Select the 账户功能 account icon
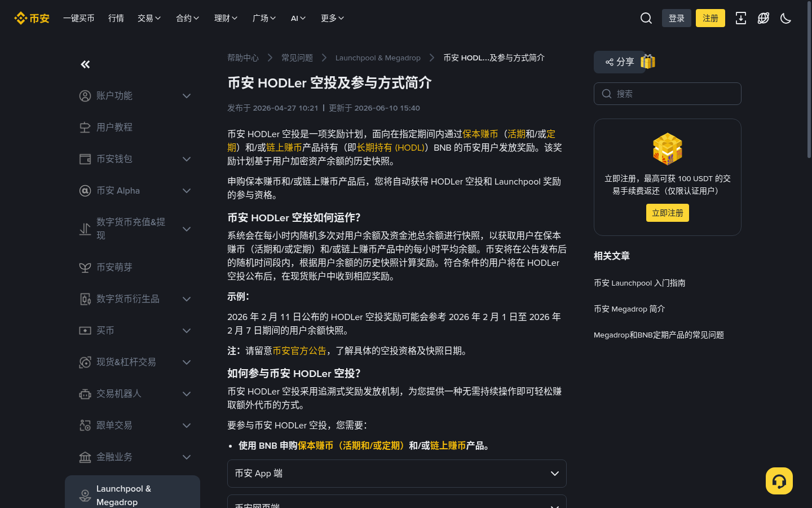812x508 pixels. (85, 96)
